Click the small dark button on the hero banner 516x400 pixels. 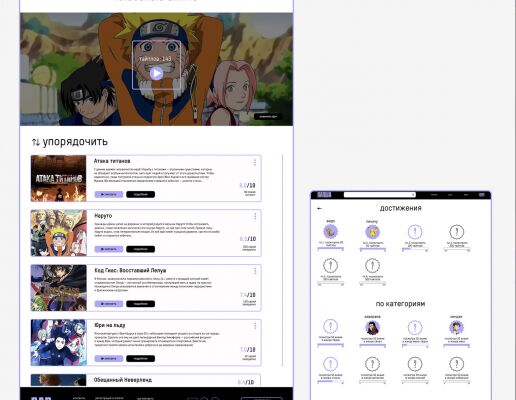268,116
